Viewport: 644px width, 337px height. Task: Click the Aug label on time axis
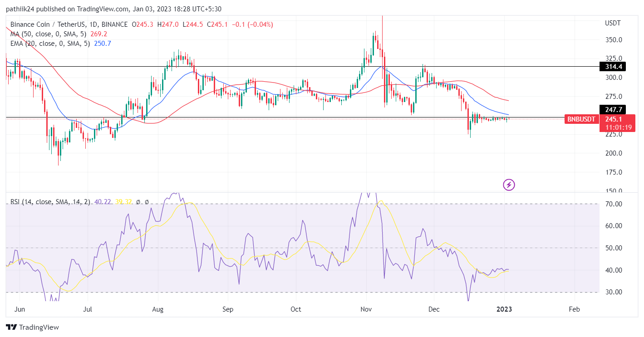coord(157,309)
